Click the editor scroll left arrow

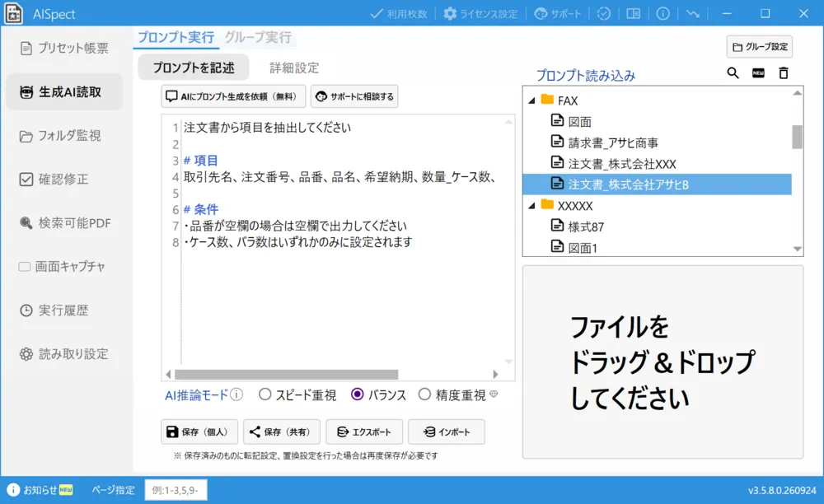click(168, 375)
